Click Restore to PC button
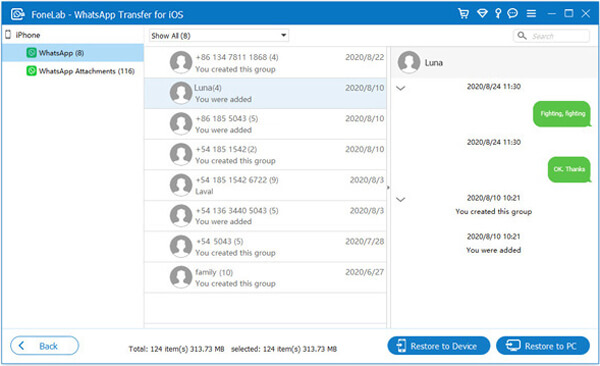Screen dimensions: 600x366 (543, 346)
